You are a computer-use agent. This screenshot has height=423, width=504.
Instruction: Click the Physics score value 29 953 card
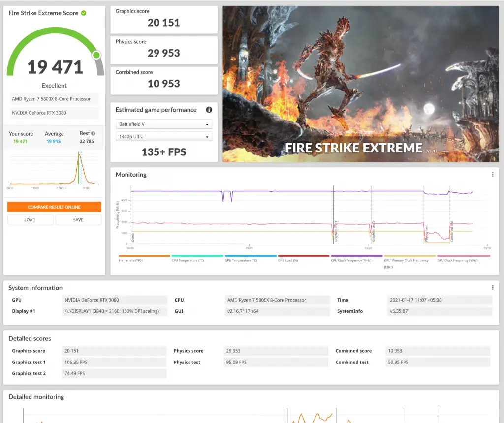[x=164, y=50]
